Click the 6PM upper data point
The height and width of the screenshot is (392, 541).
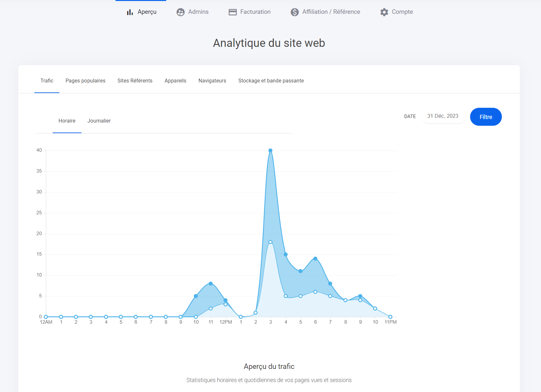click(315, 259)
